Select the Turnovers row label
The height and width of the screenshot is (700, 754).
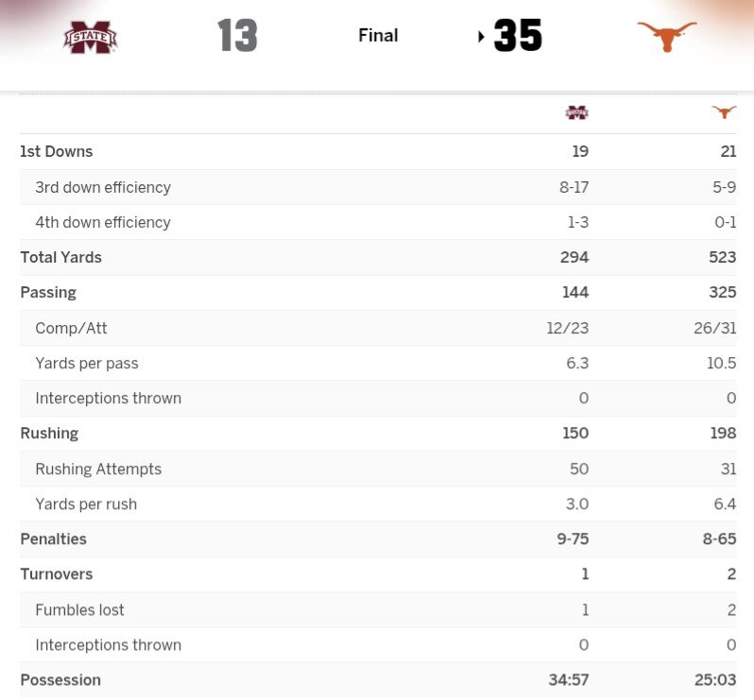click(x=55, y=573)
